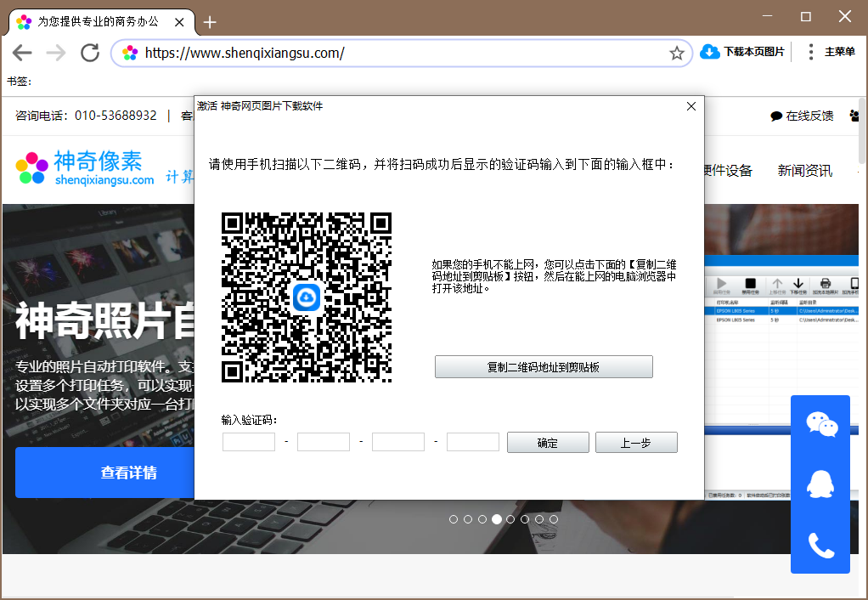Select the fifth carousel dot indicator
Viewport: 868px width, 600px height.
point(510,519)
